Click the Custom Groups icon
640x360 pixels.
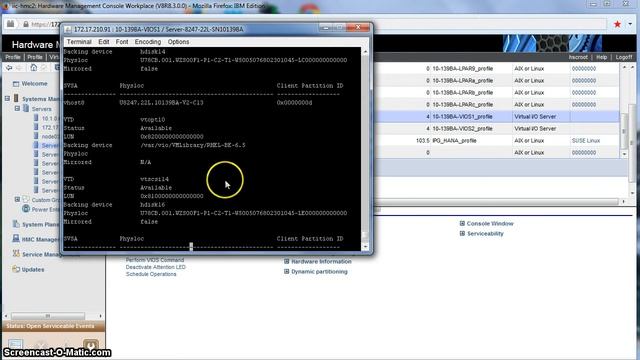[x=26, y=199]
